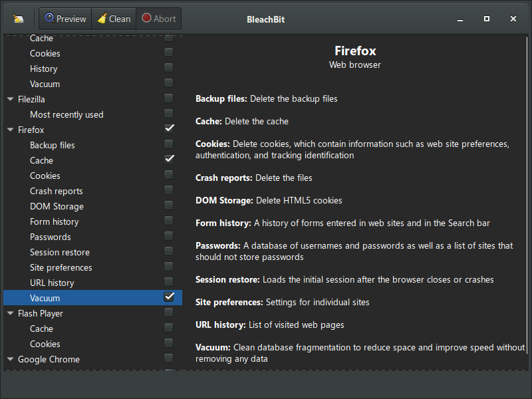Image resolution: width=532 pixels, height=399 pixels.
Task: Tick the Firefox Passwords checkbox
Action: coord(169,235)
